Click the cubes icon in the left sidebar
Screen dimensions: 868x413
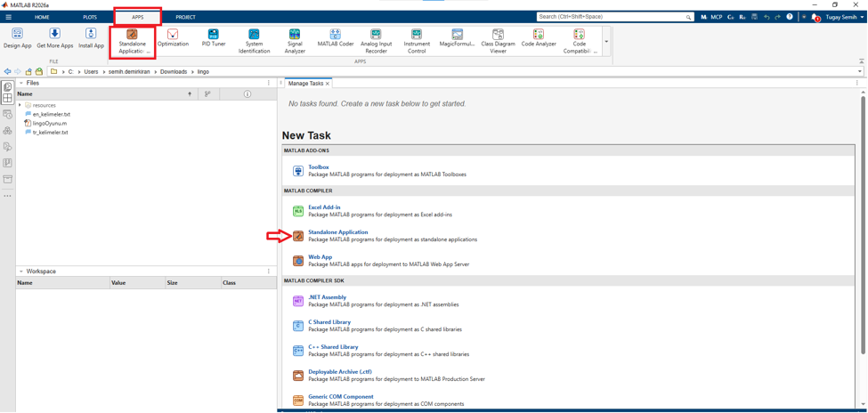pos(8,131)
